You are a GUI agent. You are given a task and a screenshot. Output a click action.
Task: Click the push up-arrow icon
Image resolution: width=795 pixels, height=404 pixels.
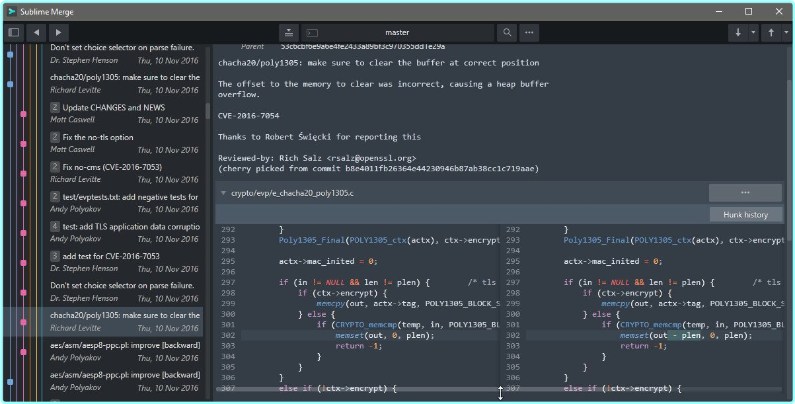point(770,32)
